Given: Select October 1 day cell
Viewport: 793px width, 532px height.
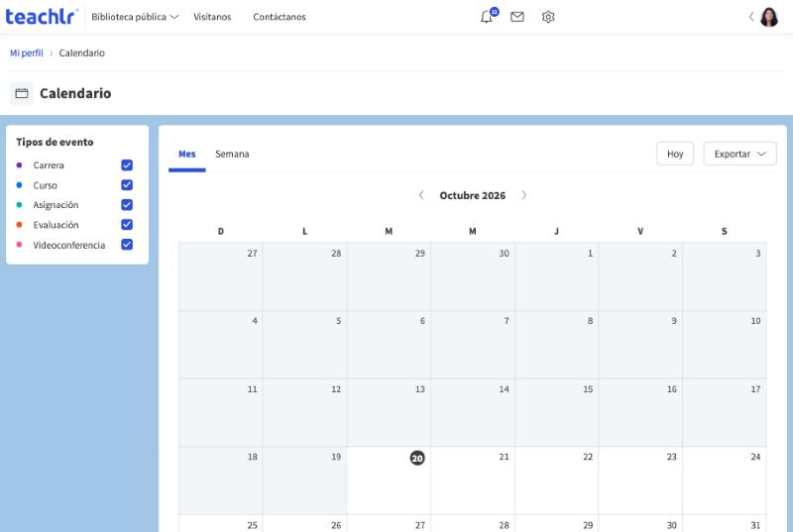Looking at the screenshot, I should pyautogui.click(x=556, y=276).
